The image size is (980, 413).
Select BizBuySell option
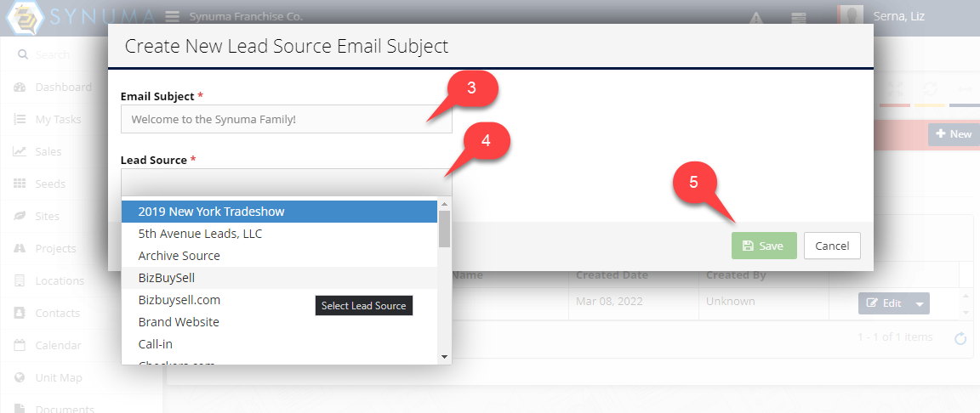(x=279, y=278)
